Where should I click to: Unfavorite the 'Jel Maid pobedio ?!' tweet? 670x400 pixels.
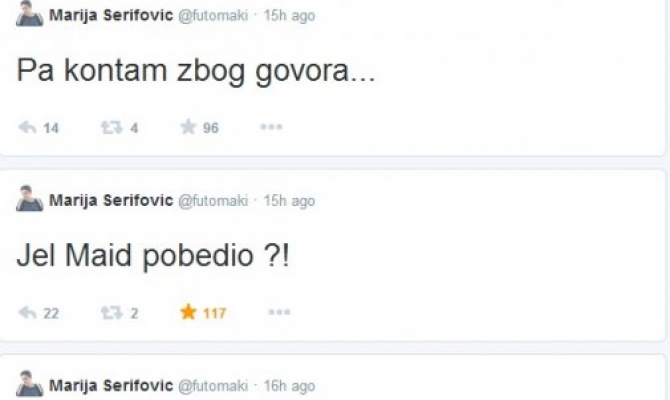point(188,313)
